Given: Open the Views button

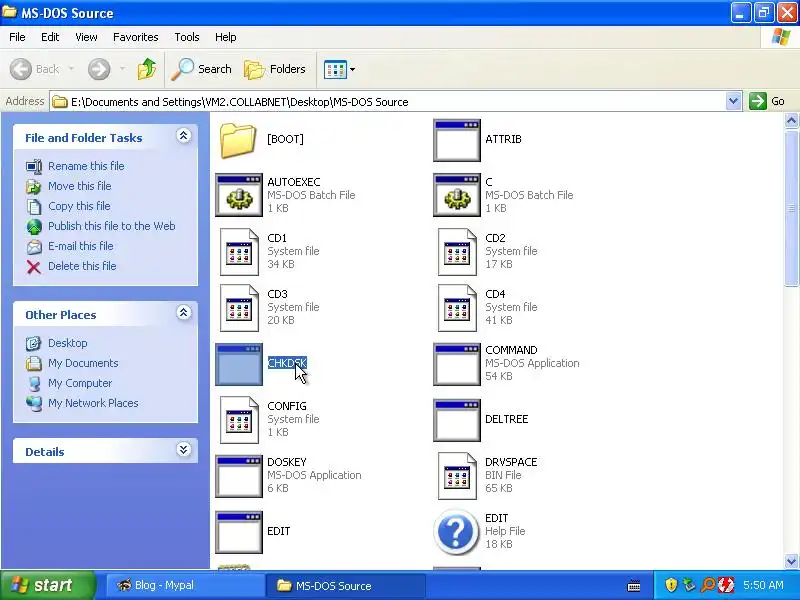Looking at the screenshot, I should point(335,69).
